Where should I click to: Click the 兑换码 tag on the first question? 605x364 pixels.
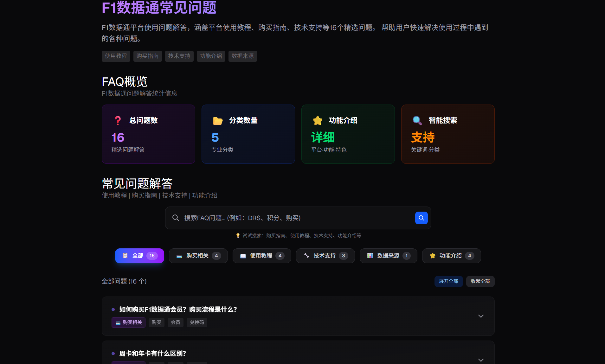click(x=196, y=322)
